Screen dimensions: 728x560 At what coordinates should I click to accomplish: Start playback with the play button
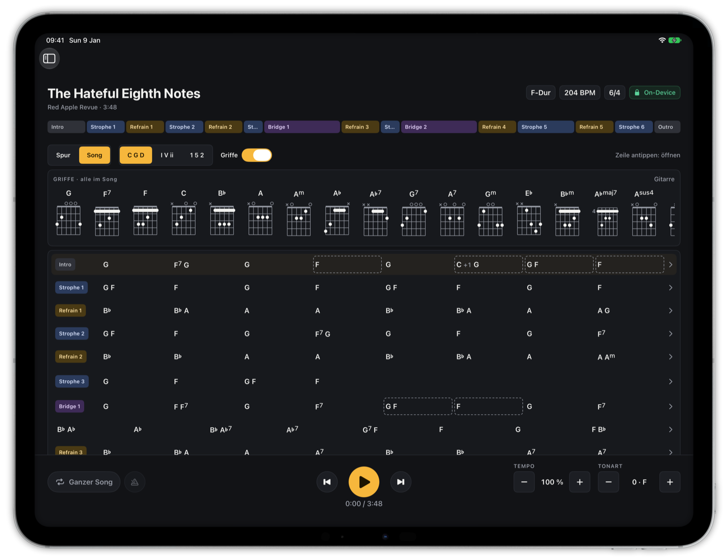pos(364,482)
